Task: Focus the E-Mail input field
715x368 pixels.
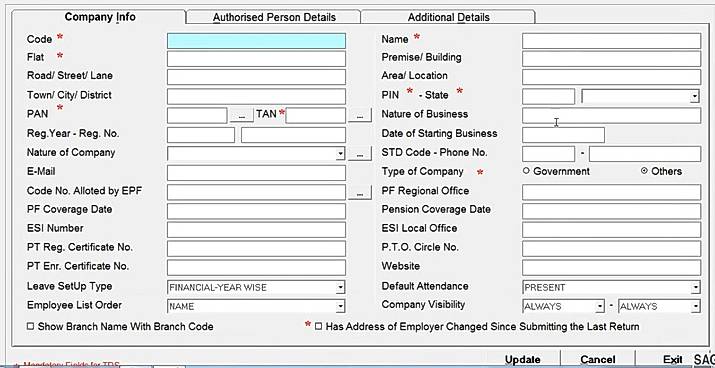Action: coord(256,173)
